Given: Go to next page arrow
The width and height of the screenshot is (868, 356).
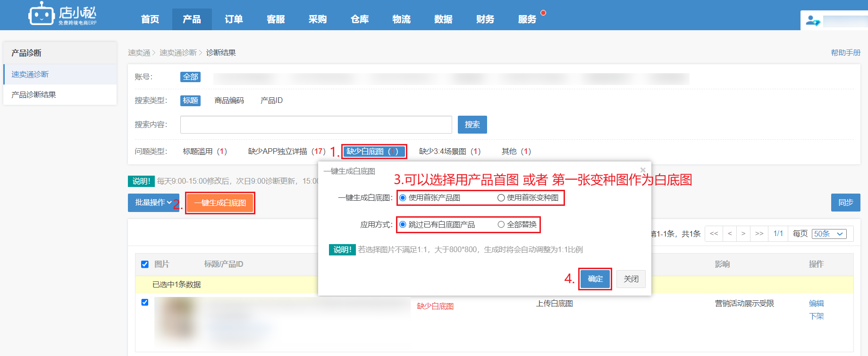Looking at the screenshot, I should point(743,234).
